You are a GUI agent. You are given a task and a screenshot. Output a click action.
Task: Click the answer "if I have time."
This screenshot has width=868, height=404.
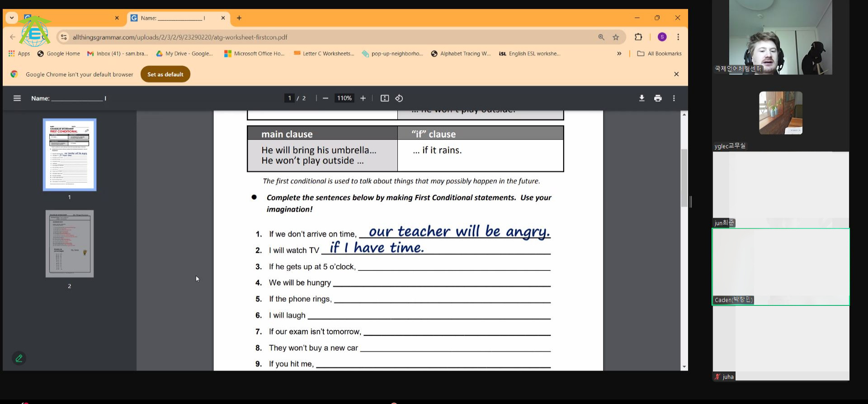tap(377, 247)
